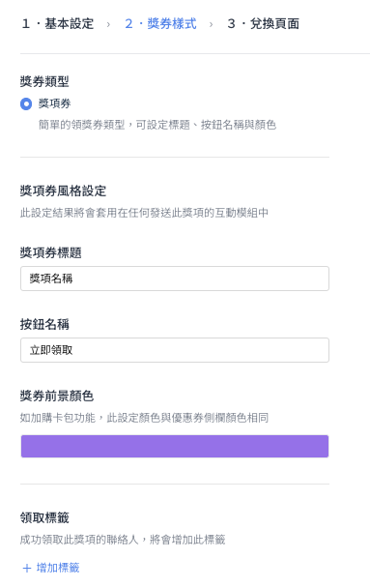Select the 獎項券 radio button
The width and height of the screenshot is (370, 588).
tap(26, 103)
